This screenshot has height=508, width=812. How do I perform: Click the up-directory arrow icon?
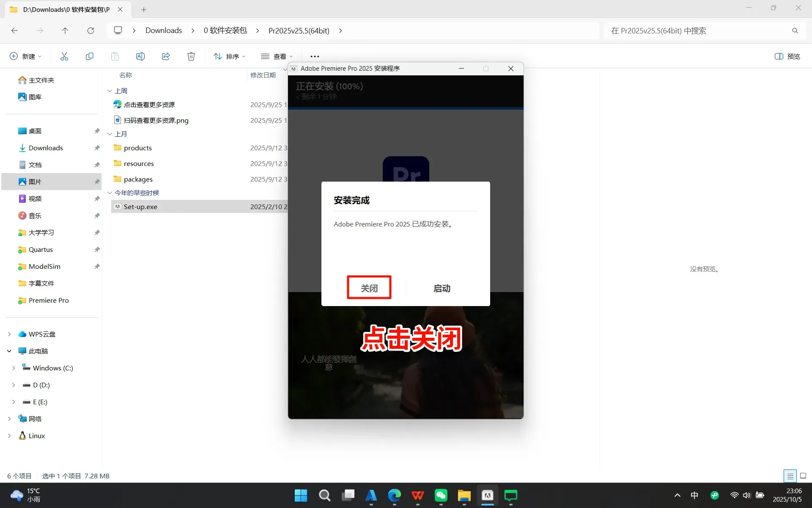pos(65,30)
